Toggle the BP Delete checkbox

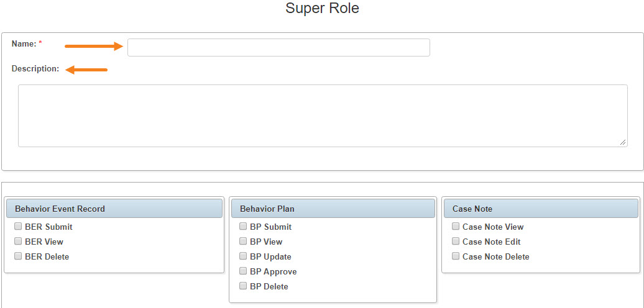pos(243,286)
